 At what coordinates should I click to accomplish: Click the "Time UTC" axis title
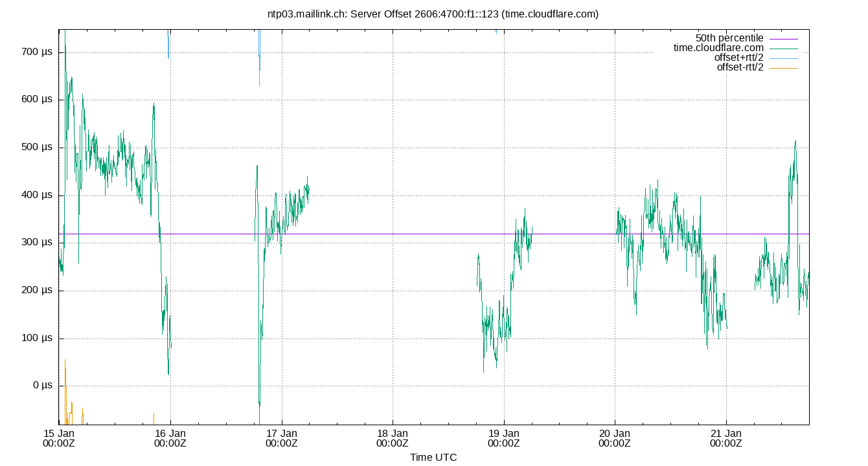pyautogui.click(x=433, y=458)
